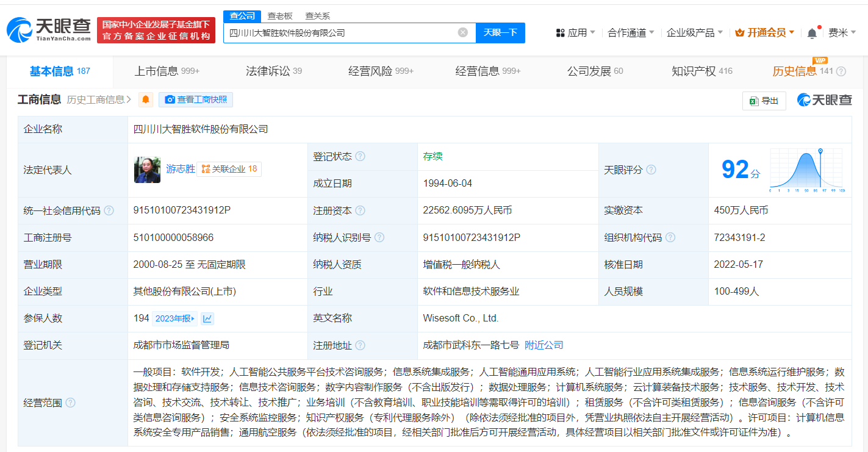Click help icon next to 经营范围

point(71,403)
